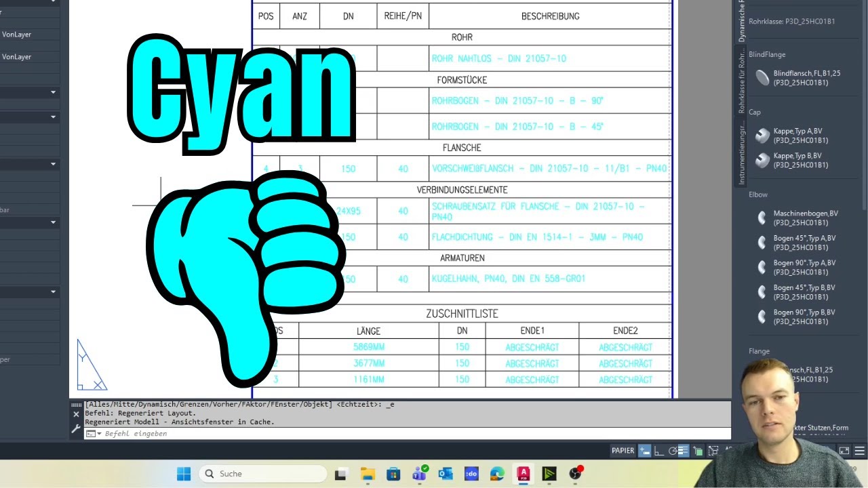Viewport: 868px width, 488px height.
Task: Switch the PAPIER space status button
Action: 623,451
